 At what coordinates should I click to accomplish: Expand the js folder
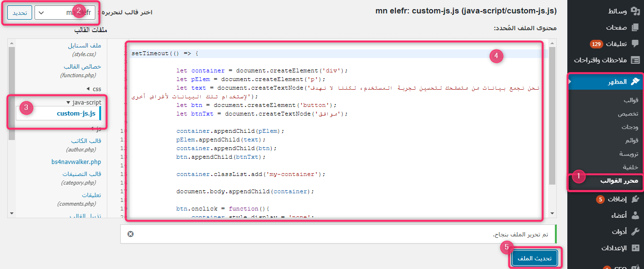[96, 129]
